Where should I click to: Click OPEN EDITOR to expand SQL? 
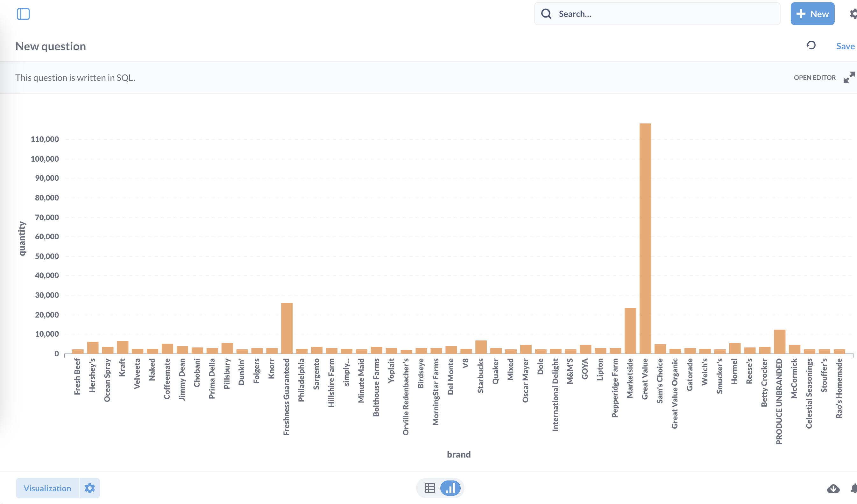coord(814,78)
